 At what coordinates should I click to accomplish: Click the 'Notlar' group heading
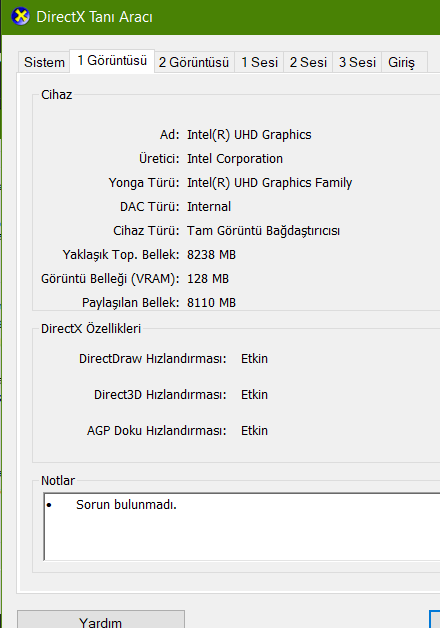point(58,481)
